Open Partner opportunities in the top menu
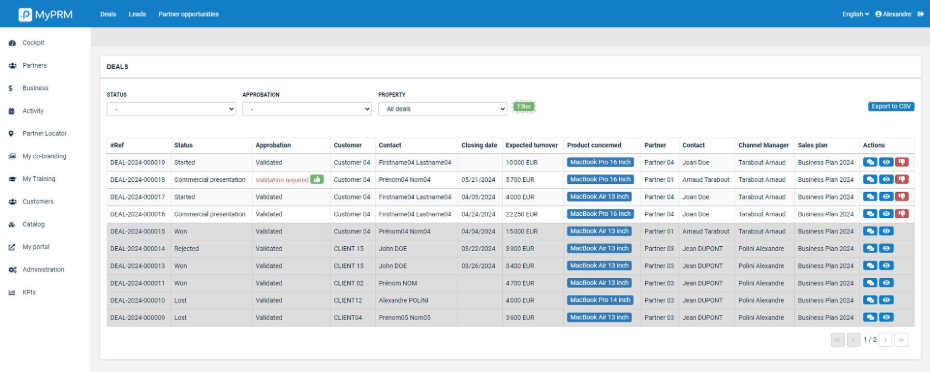 189,14
